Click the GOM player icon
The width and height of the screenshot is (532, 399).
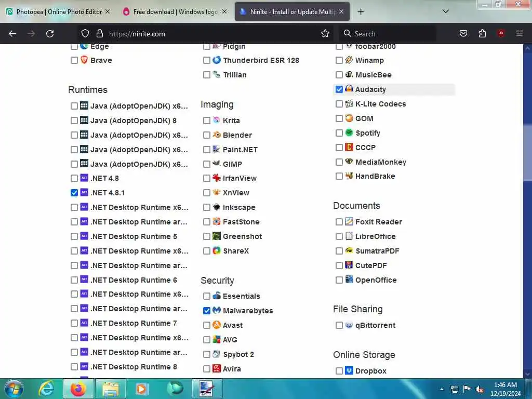[349, 118]
